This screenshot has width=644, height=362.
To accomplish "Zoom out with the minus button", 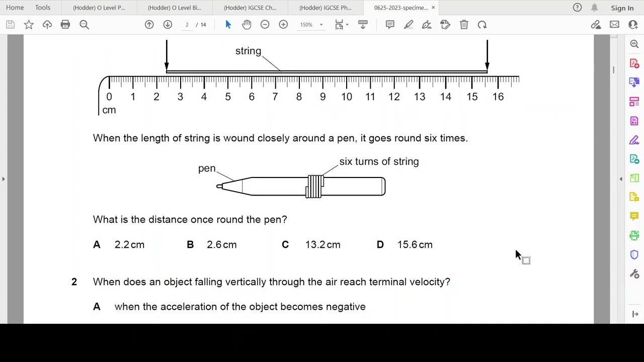I will tap(265, 25).
